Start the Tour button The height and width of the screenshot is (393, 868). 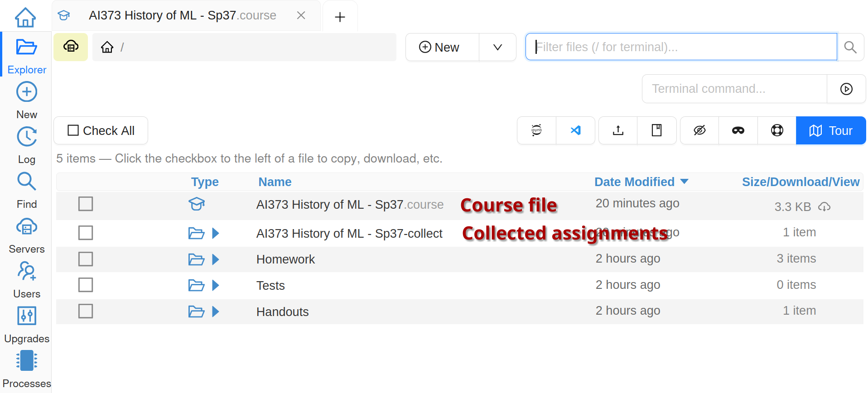click(x=830, y=130)
